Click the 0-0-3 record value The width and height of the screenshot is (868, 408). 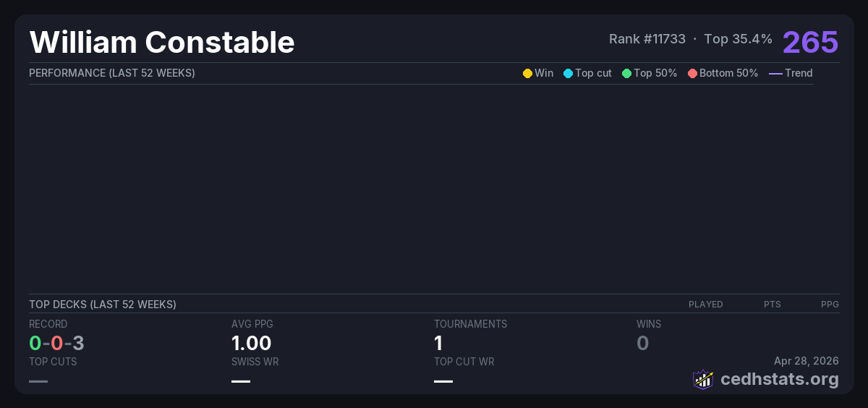[x=56, y=343]
